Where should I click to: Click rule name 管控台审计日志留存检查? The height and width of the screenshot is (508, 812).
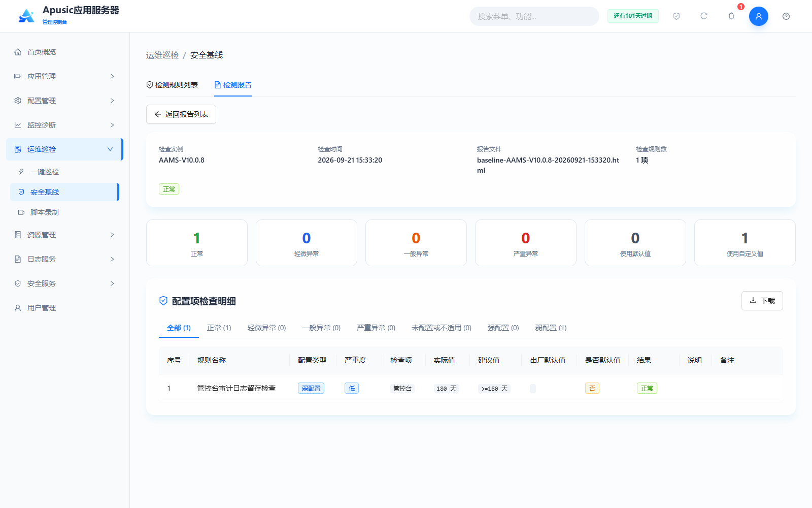pyautogui.click(x=236, y=388)
